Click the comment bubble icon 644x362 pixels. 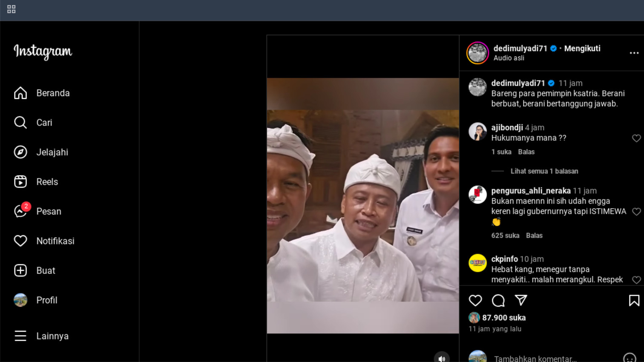[498, 301]
